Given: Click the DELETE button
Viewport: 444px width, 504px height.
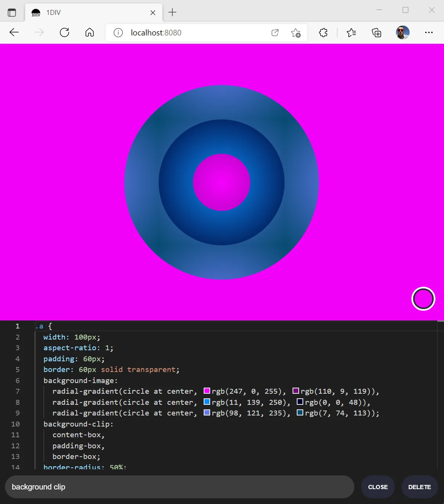Looking at the screenshot, I should coord(419,487).
